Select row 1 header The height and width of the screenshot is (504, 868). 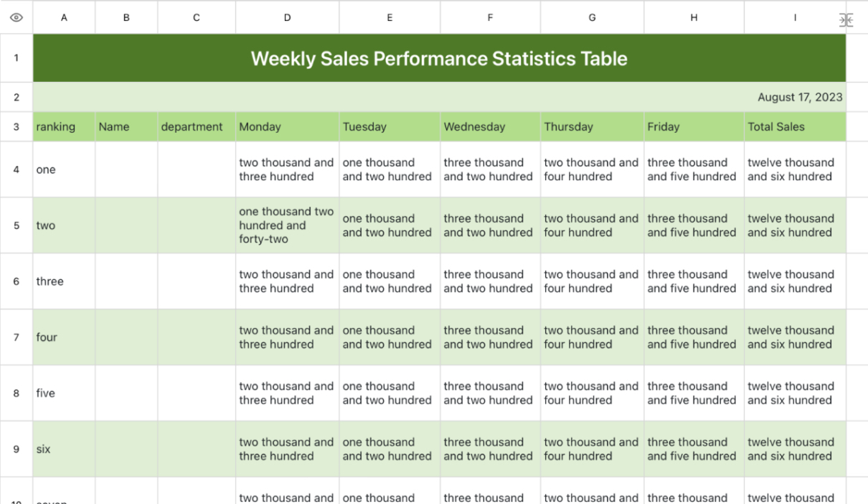click(16, 58)
